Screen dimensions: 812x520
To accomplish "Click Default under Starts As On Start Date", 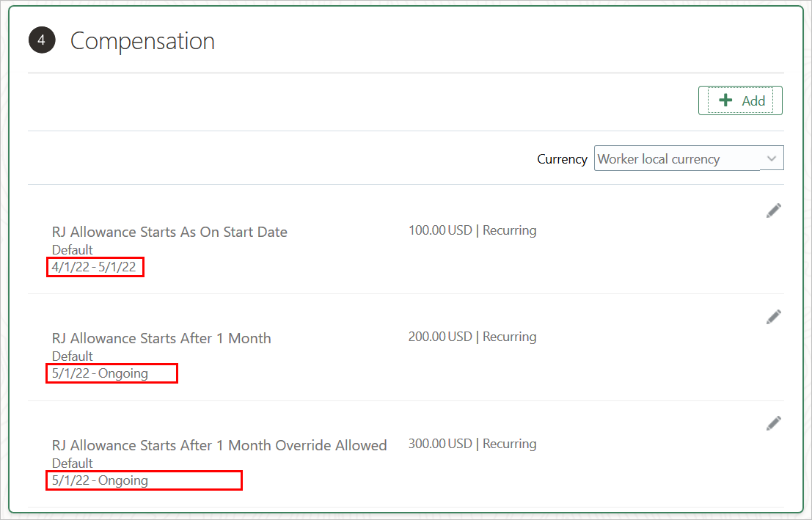I will (73, 250).
